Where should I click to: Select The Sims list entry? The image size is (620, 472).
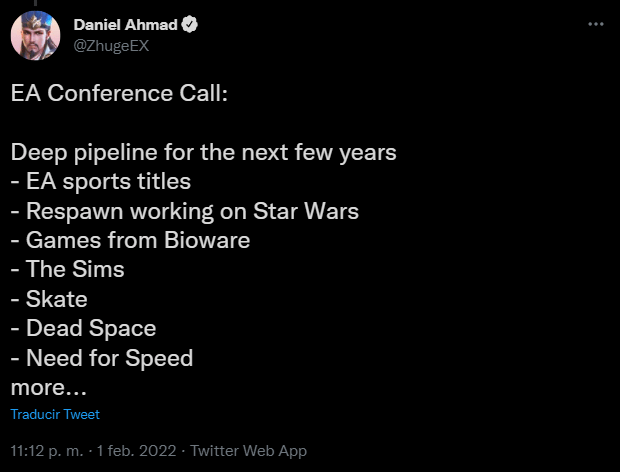click(68, 270)
